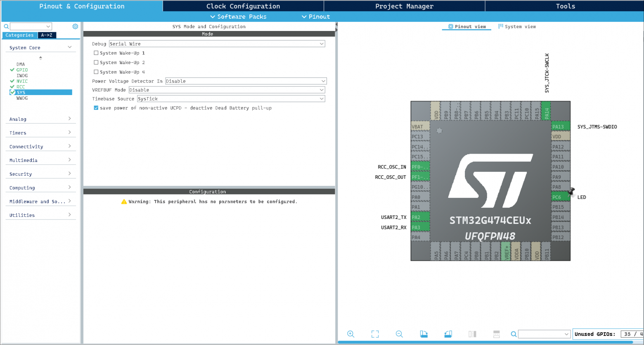Switch to Clock Configuration tab

coord(243,6)
